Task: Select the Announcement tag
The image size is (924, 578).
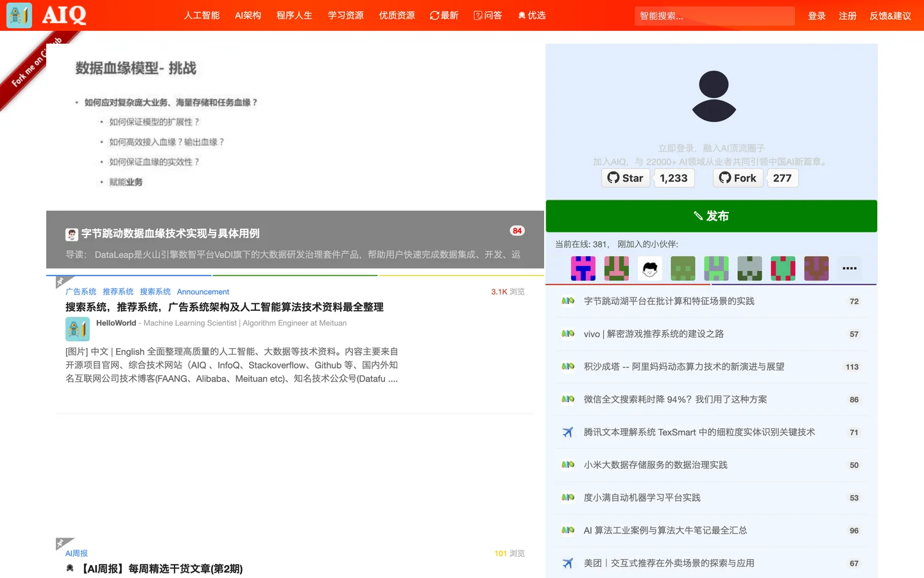Action: tap(203, 292)
